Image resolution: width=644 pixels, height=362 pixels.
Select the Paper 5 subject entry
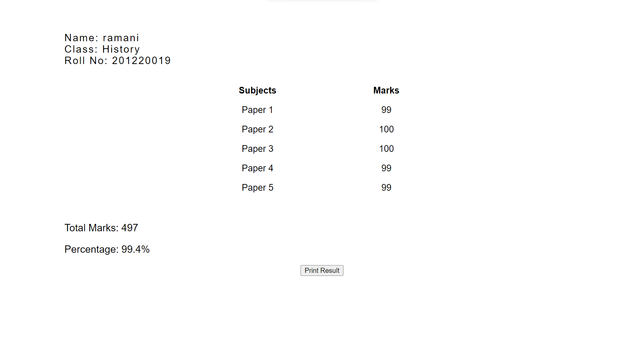257,187
